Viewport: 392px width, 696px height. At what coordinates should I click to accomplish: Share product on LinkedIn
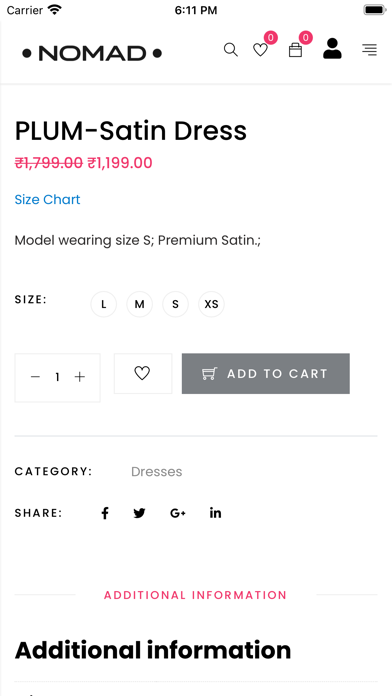pos(215,513)
